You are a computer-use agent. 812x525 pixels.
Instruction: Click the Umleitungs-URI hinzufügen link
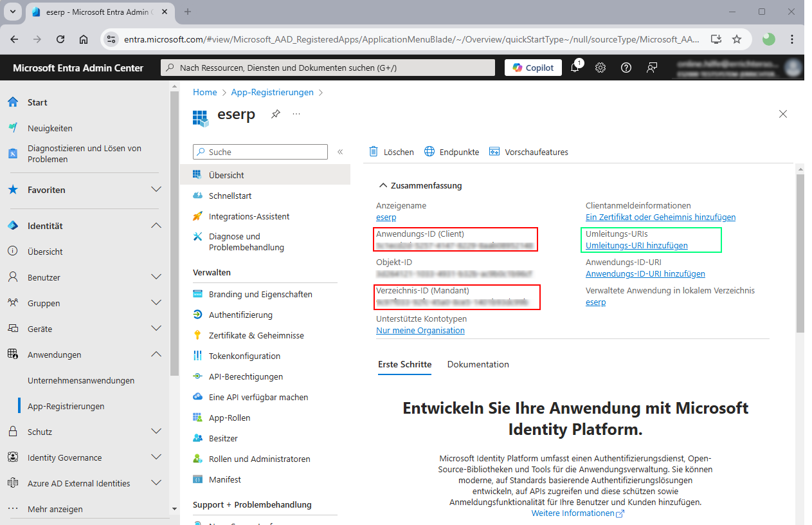tap(636, 246)
